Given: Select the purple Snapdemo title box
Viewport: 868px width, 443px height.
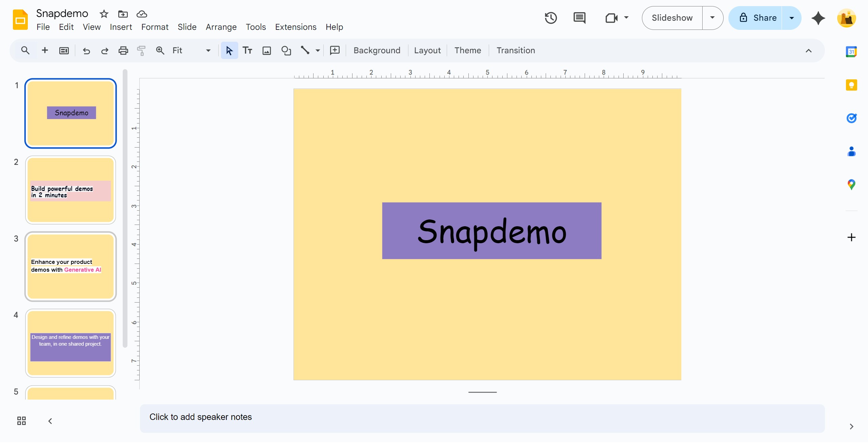Looking at the screenshot, I should [492, 231].
